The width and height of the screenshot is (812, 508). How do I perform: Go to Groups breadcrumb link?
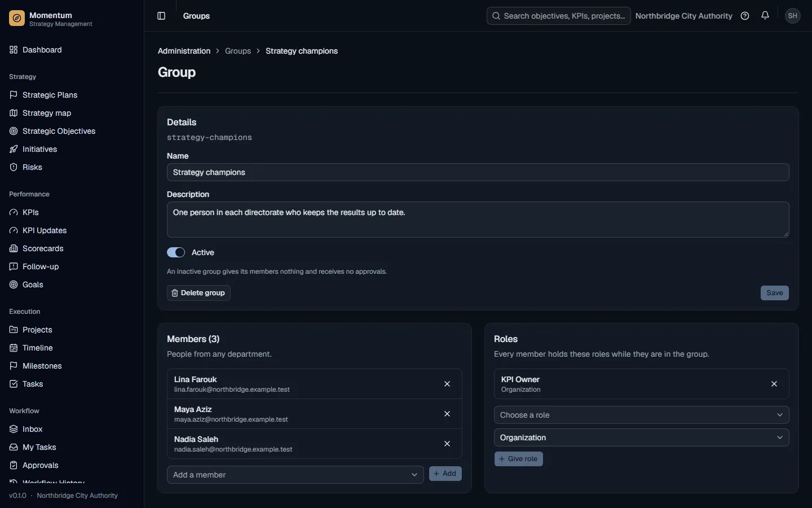(238, 51)
